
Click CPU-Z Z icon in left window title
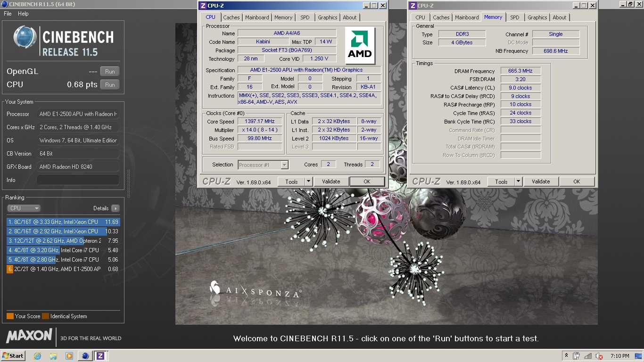[203, 6]
